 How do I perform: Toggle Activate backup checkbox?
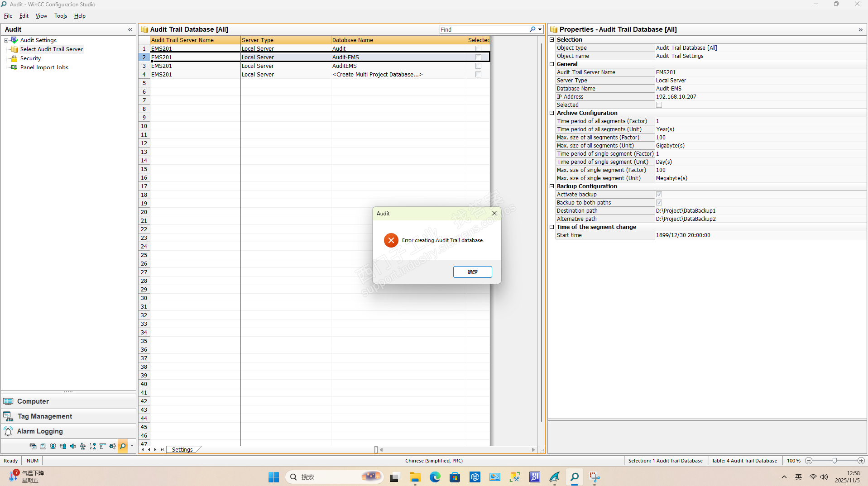pos(659,195)
